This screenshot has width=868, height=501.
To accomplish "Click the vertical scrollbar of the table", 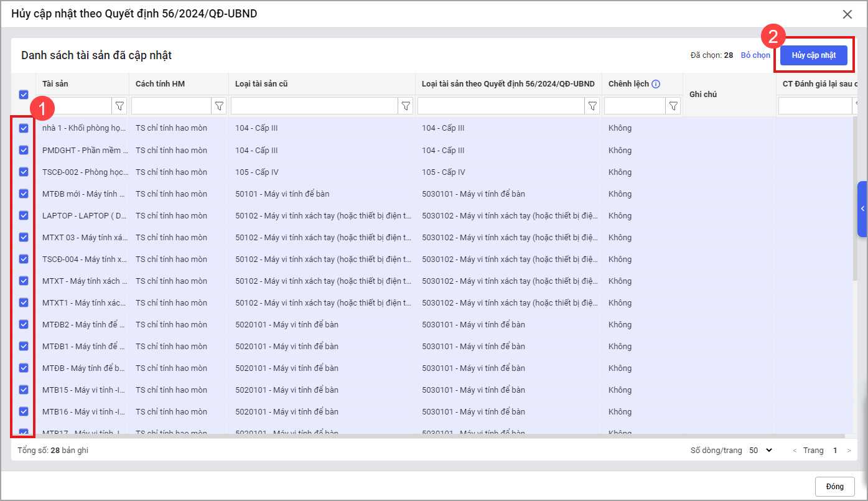I will 855,199.
